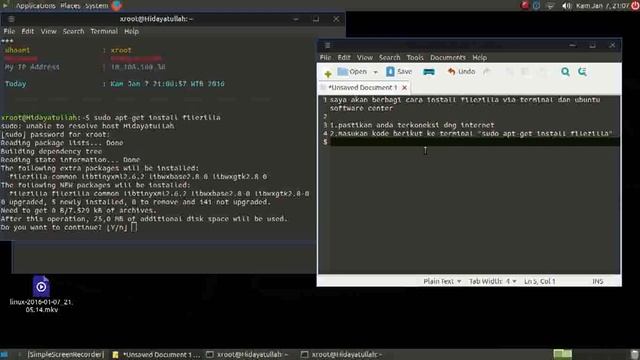Launch Firefox from the top panel
This screenshot has height=360, width=640.
pos(117,5)
